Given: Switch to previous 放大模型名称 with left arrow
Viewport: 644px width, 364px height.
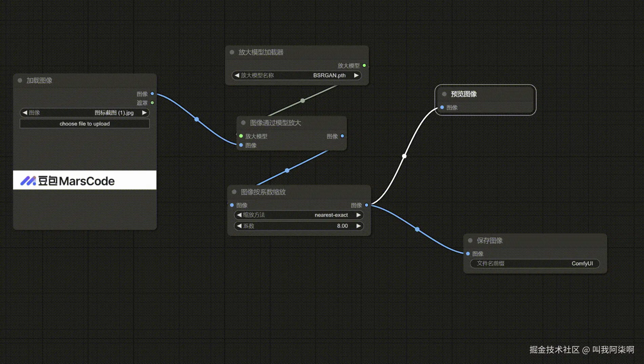Looking at the screenshot, I should 237,75.
